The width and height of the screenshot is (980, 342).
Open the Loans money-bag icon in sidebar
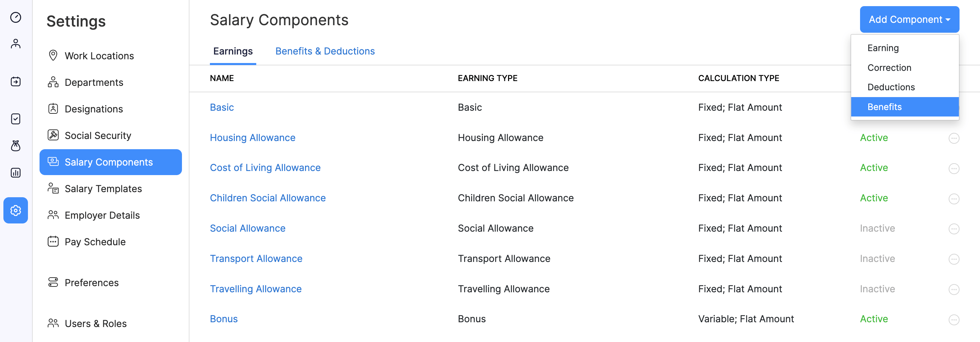tap(16, 146)
